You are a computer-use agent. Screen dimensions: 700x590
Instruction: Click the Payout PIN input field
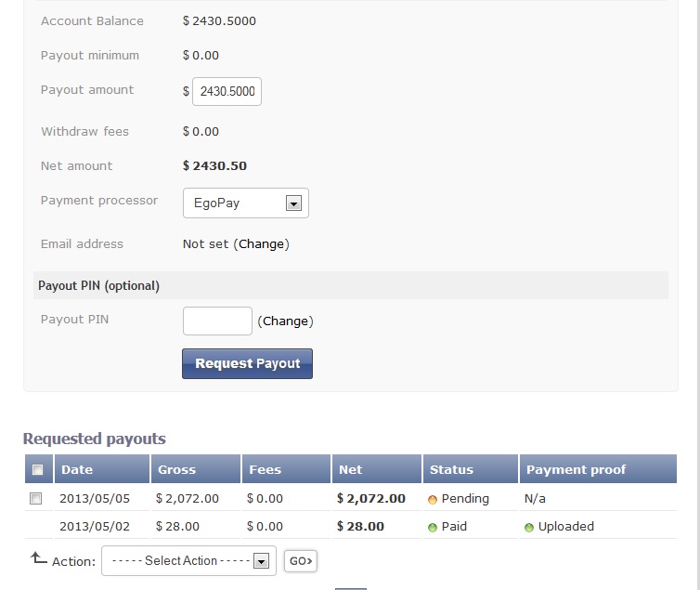pyautogui.click(x=217, y=321)
